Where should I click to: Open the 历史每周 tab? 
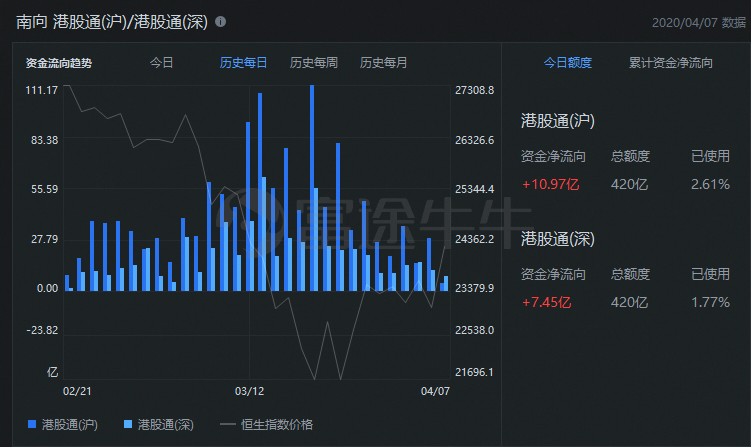(x=314, y=63)
